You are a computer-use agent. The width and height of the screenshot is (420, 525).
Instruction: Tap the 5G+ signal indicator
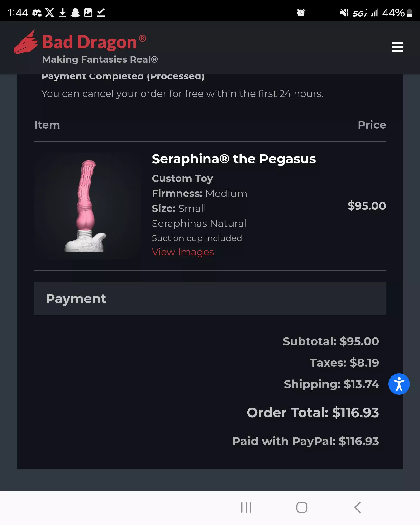pos(360,13)
